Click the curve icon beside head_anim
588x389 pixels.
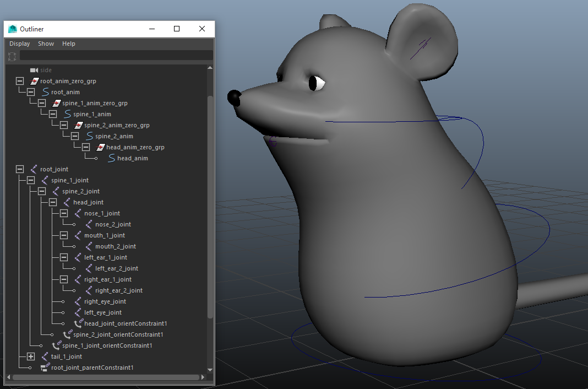(111, 158)
